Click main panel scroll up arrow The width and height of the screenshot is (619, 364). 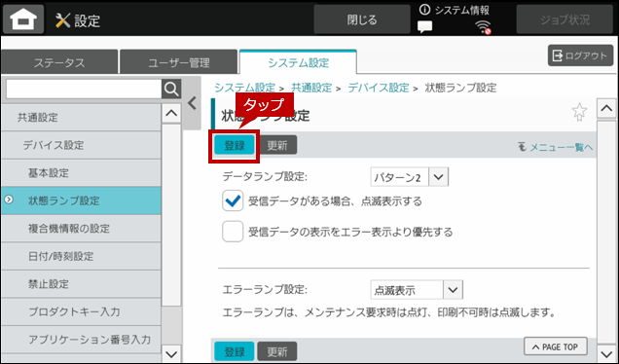pos(606,108)
